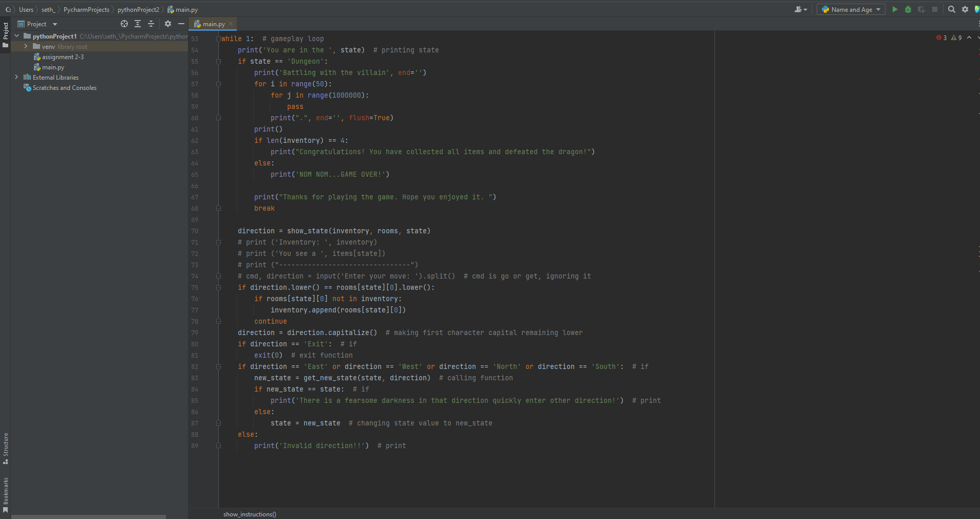980x519 pixels.
Task: Expand the External Libraries node
Action: [16, 77]
